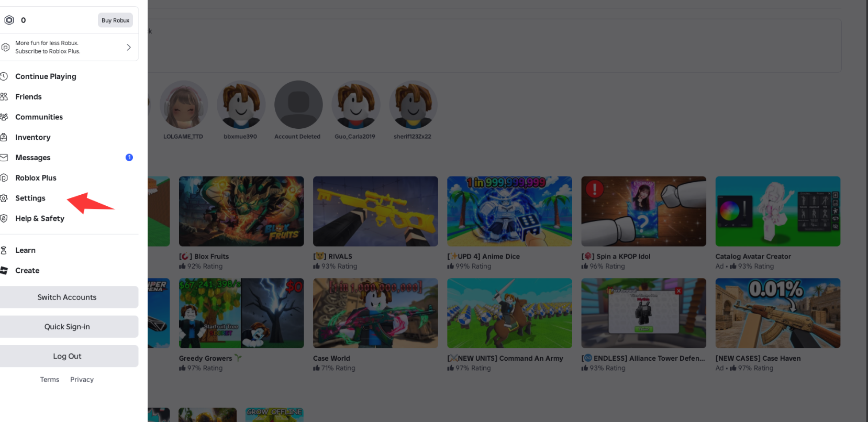Select the sherif1232x22 friend avatar
868x422 pixels.
[x=413, y=105]
